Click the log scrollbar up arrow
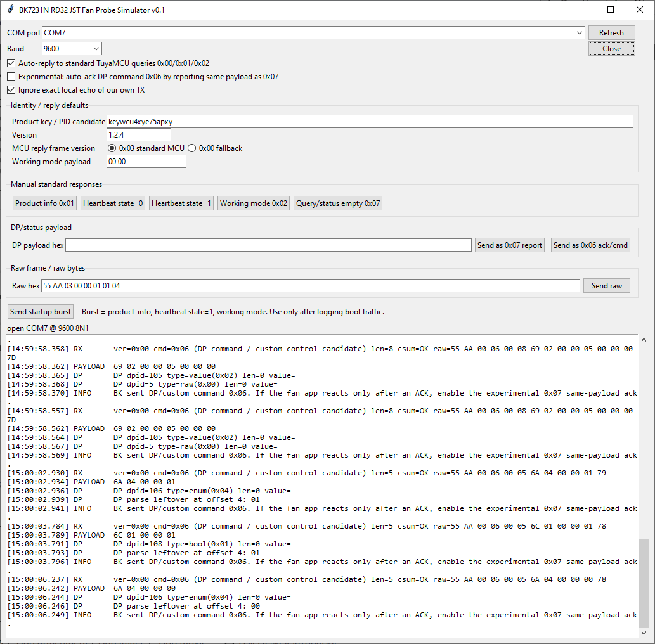Screen dimensions: 655x644 tap(644, 340)
